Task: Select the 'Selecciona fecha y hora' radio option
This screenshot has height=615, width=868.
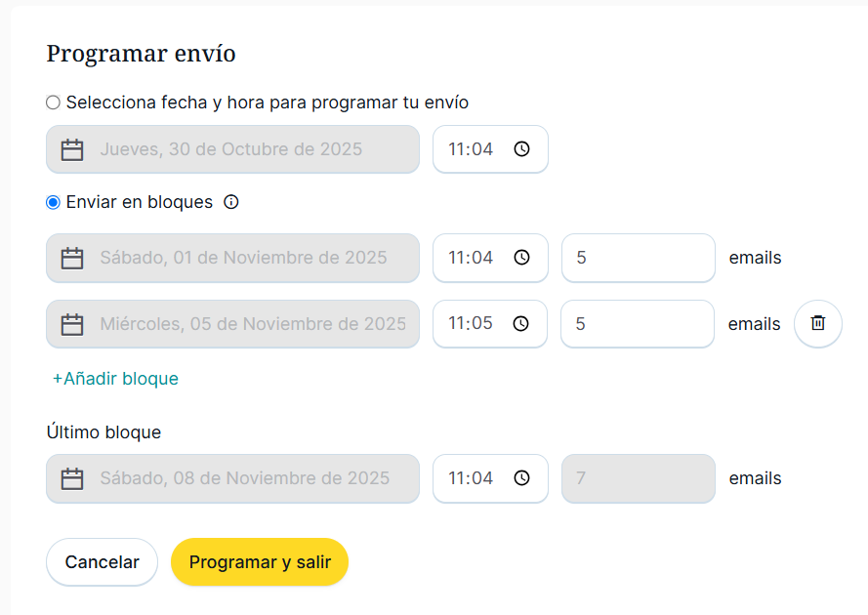Action: click(54, 102)
